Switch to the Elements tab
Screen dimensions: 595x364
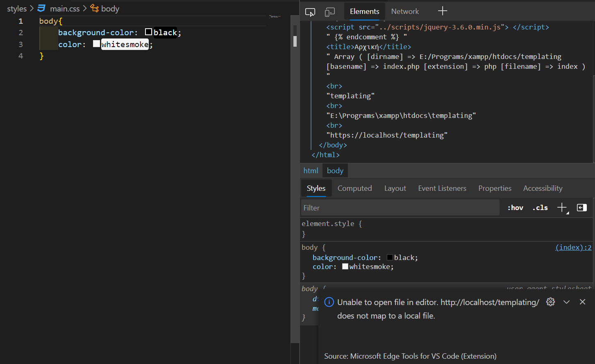click(365, 11)
